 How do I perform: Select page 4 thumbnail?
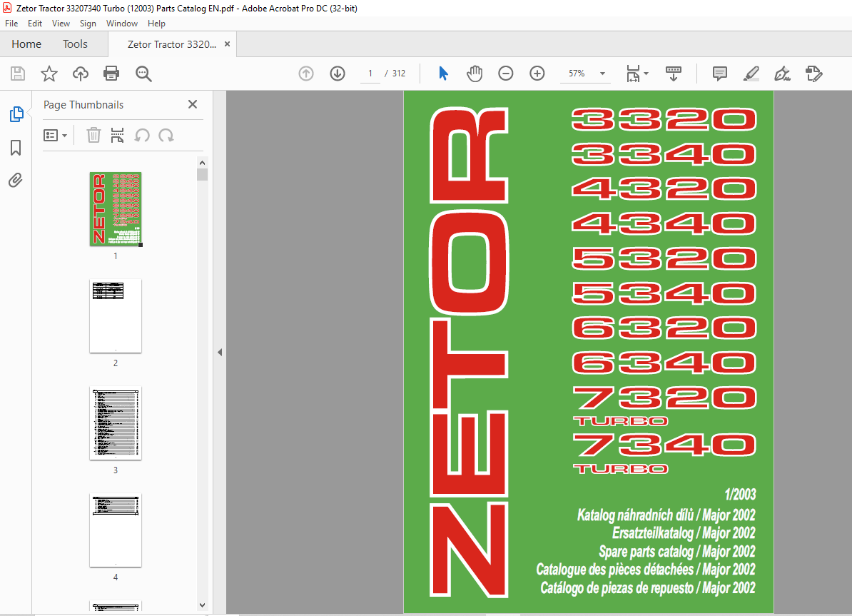click(116, 530)
